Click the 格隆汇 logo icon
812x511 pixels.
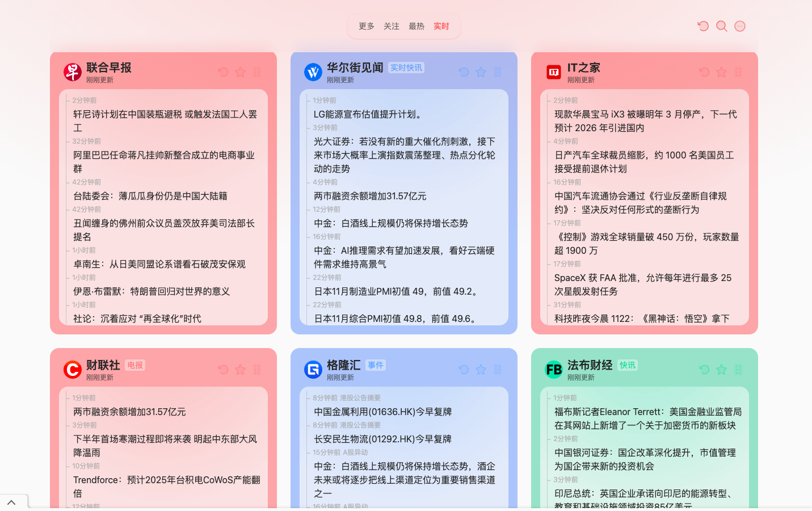313,370
